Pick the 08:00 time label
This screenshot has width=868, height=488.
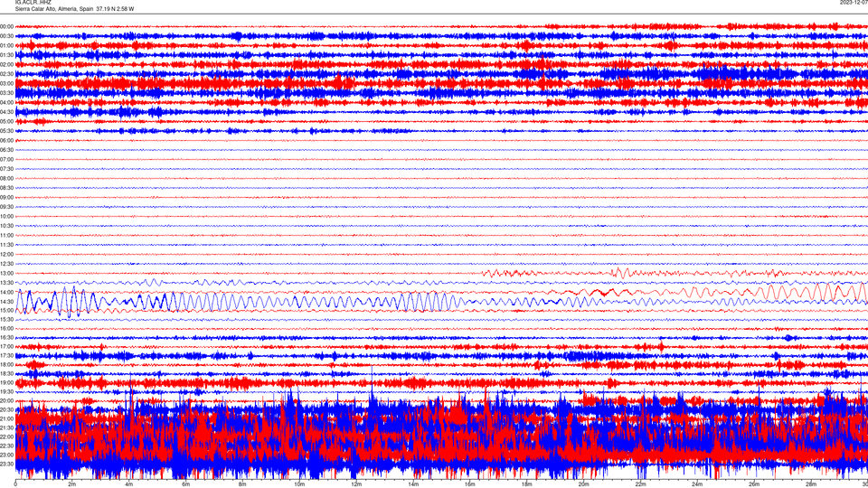point(6,178)
